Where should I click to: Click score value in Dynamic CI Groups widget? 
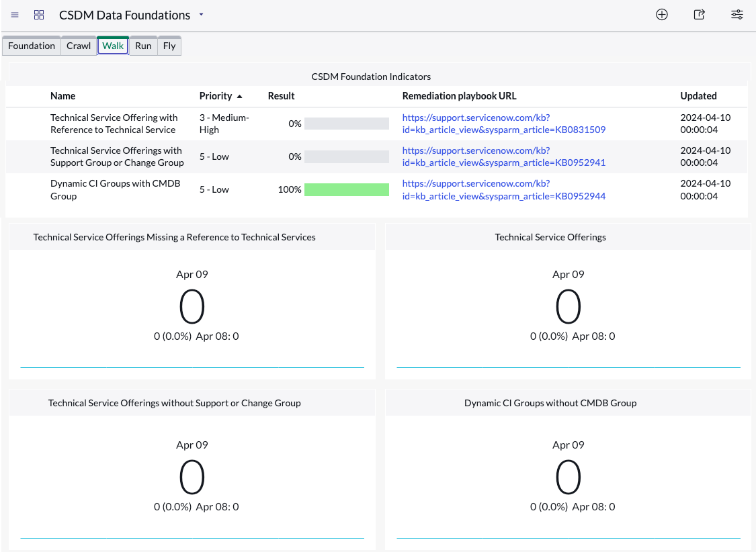(x=568, y=477)
